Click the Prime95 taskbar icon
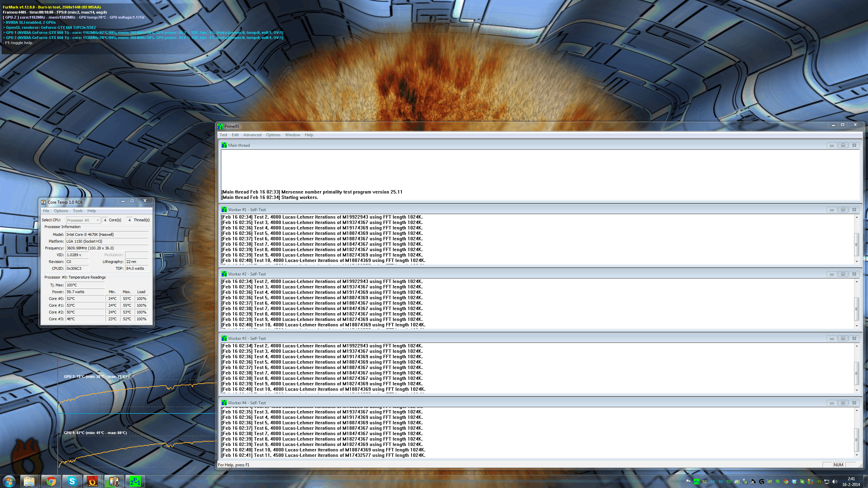Viewport: 868px width, 488px height. pos(135,481)
